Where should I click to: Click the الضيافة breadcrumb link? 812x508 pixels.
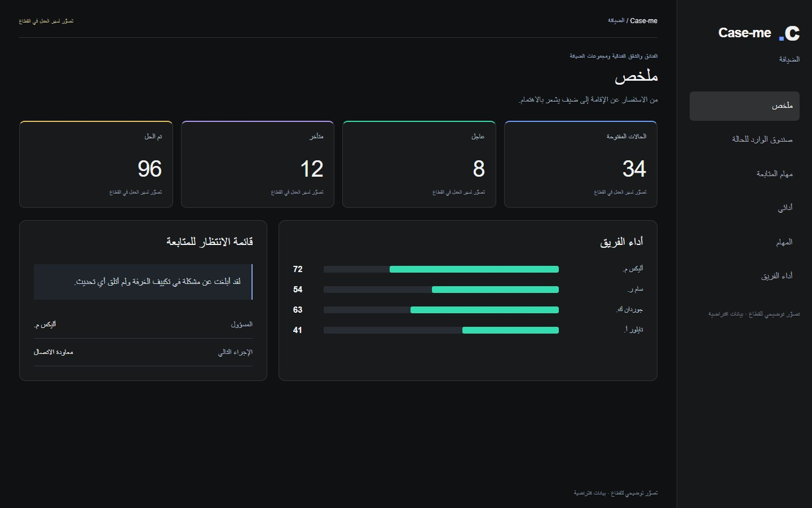click(x=616, y=21)
